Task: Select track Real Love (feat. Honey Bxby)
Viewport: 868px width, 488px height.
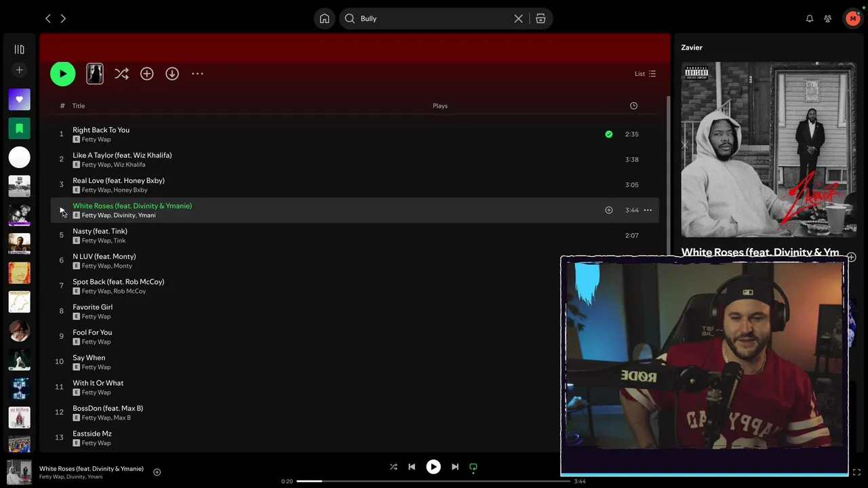Action: click(119, 180)
